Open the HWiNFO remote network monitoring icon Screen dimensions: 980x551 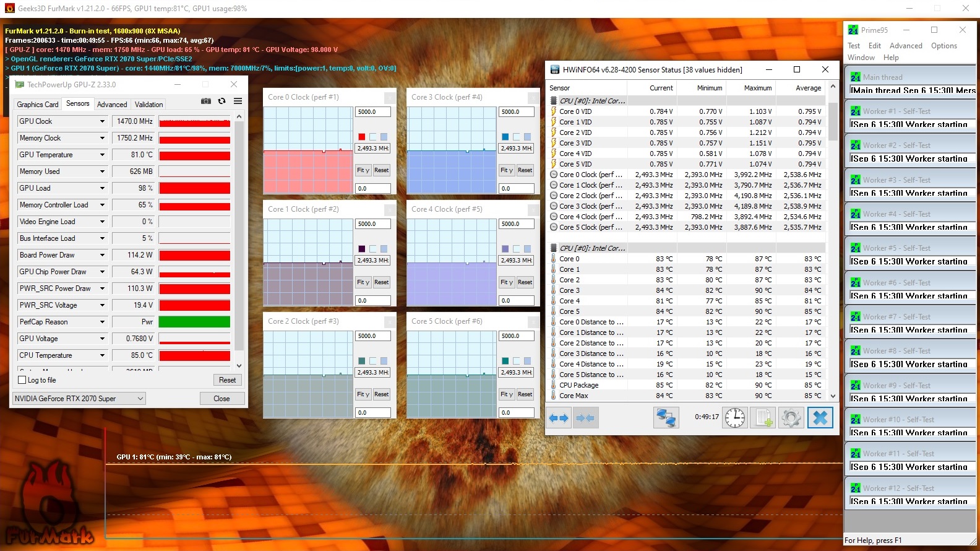pos(666,418)
